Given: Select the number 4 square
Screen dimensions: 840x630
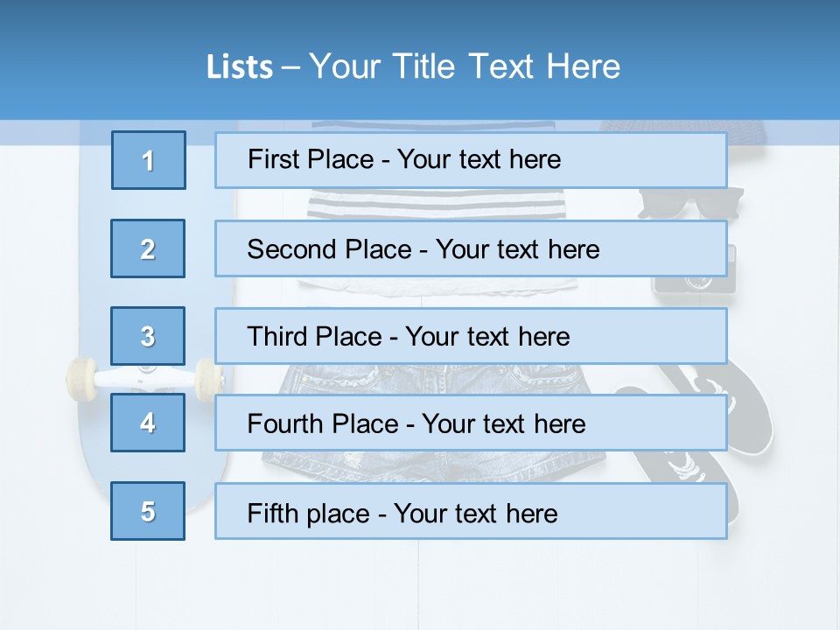Looking at the screenshot, I should click(x=148, y=423).
